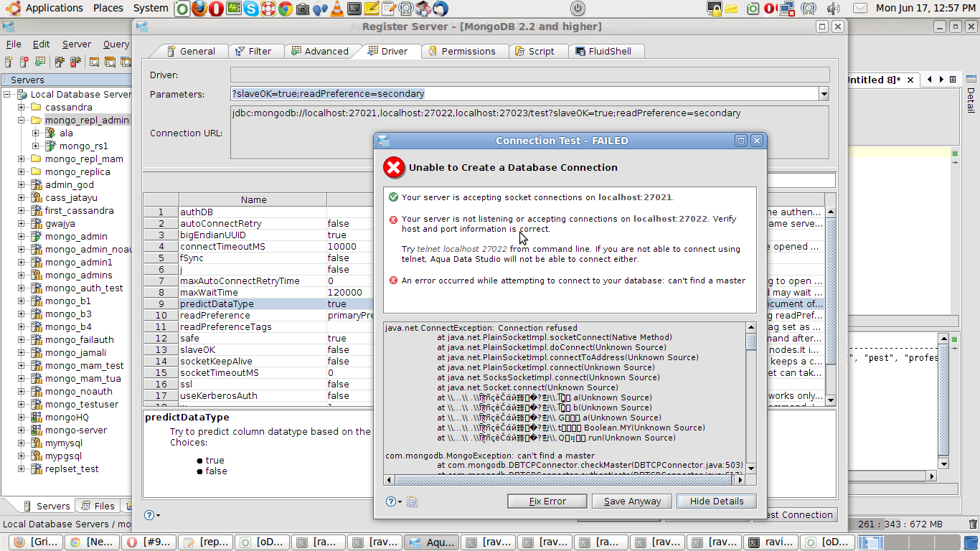Click Save Anyway button
Viewport: 980px width, 551px height.
point(632,501)
